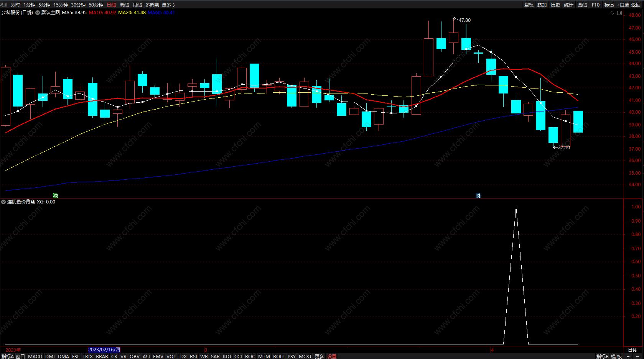Image resolution: width=644 pixels, height=359 pixels.
Task: Click the 模板 template button
Action: tap(616, 356)
